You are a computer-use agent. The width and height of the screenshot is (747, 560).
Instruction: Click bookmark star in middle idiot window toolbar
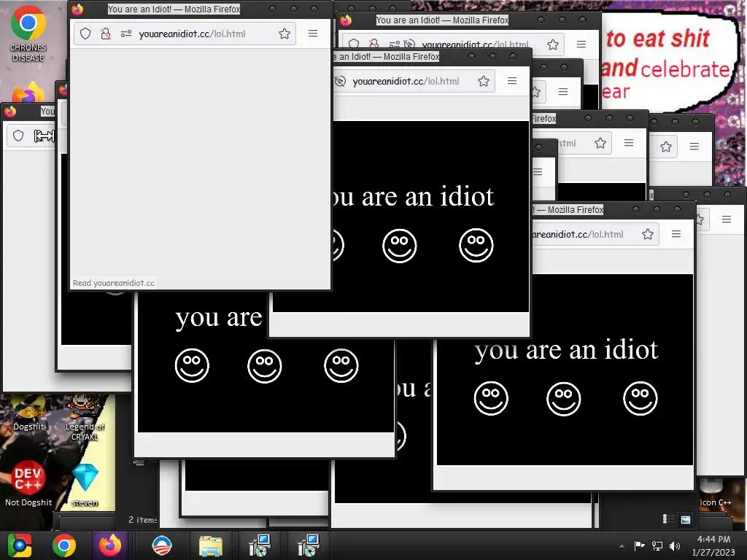click(x=484, y=81)
